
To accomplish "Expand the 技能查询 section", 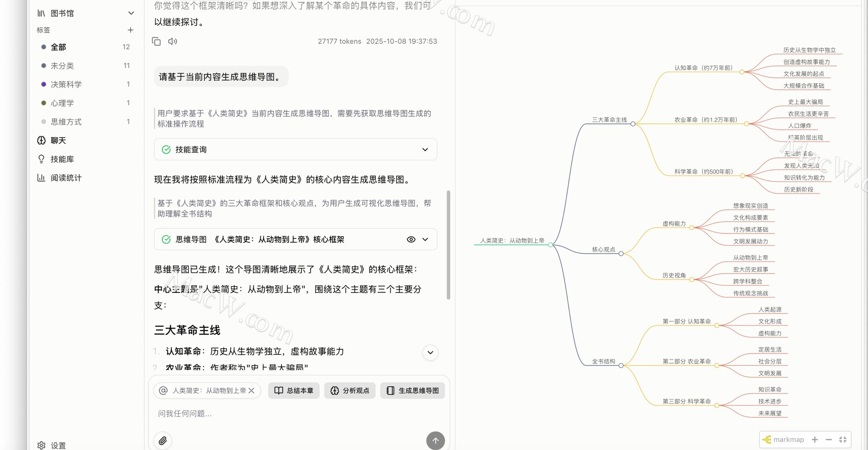I will pos(425,150).
